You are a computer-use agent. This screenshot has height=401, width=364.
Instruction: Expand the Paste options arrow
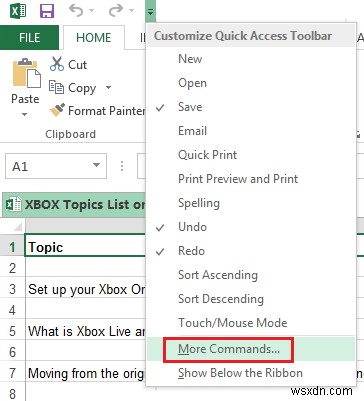click(24, 115)
